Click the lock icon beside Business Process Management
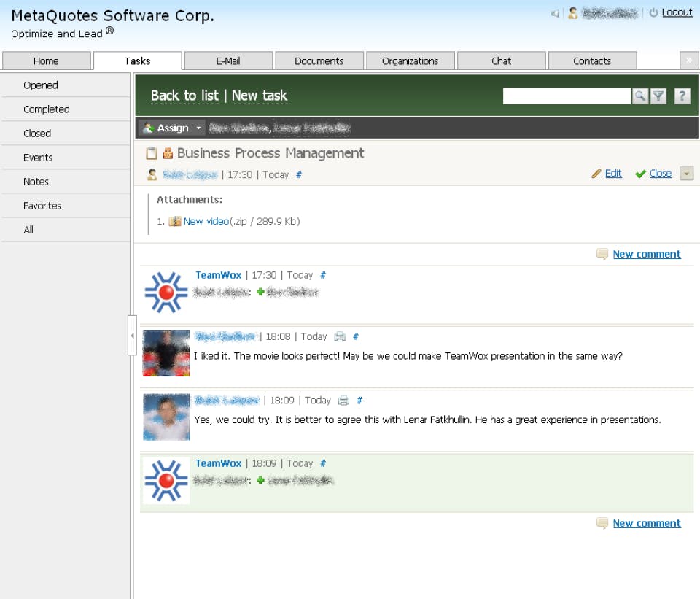The width and height of the screenshot is (700, 599). [168, 153]
